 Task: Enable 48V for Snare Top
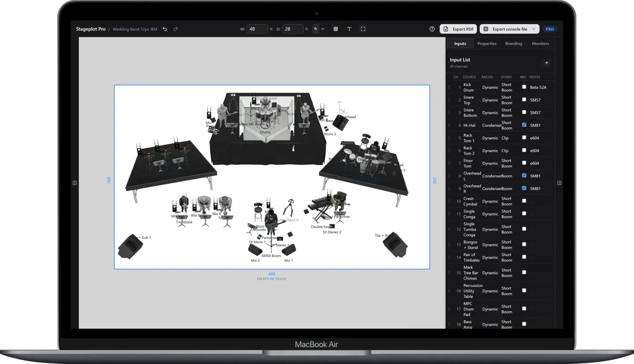tap(524, 100)
